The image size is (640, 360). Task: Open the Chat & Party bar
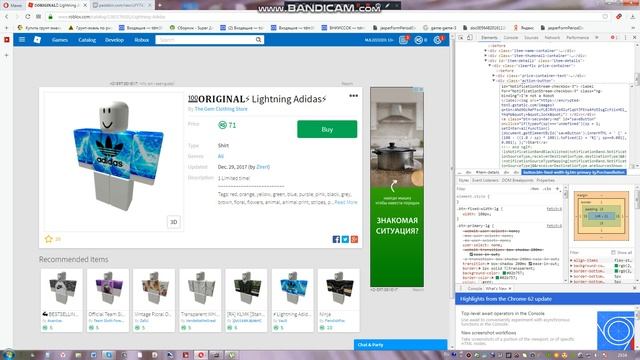pos(400,345)
